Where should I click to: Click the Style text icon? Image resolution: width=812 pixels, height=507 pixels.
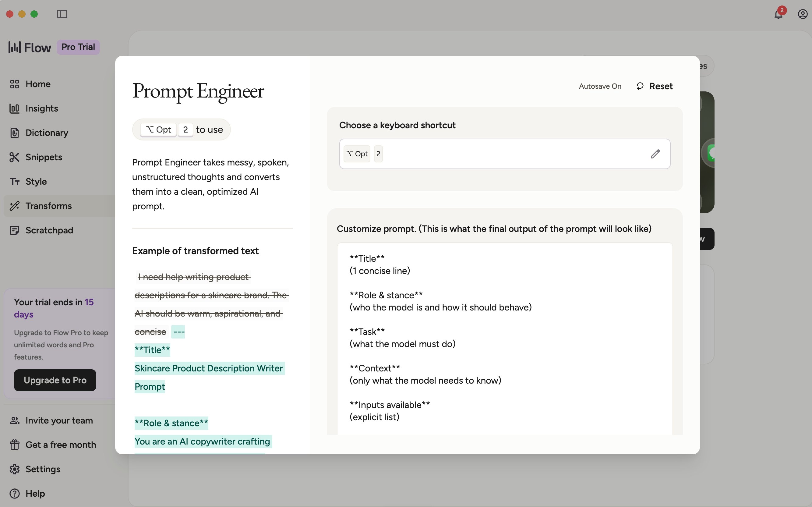14,182
